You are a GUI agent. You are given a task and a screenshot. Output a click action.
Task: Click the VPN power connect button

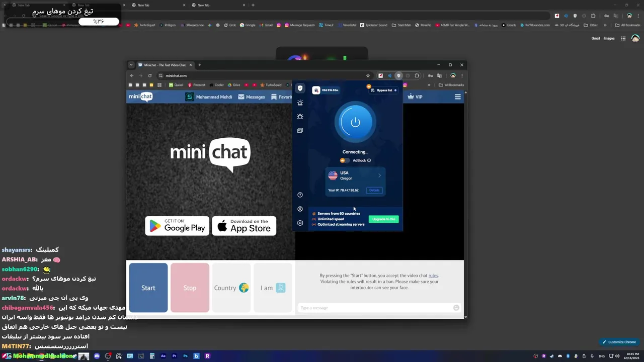pos(355,122)
